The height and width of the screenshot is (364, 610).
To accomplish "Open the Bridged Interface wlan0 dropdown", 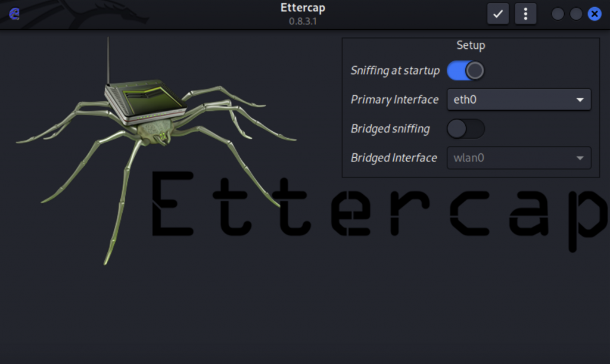I will click(519, 158).
